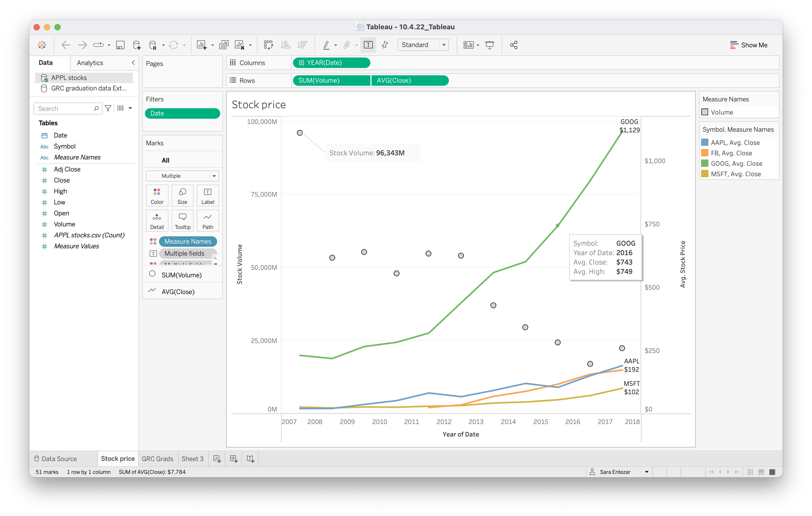Click the Show Me button

[x=749, y=45]
